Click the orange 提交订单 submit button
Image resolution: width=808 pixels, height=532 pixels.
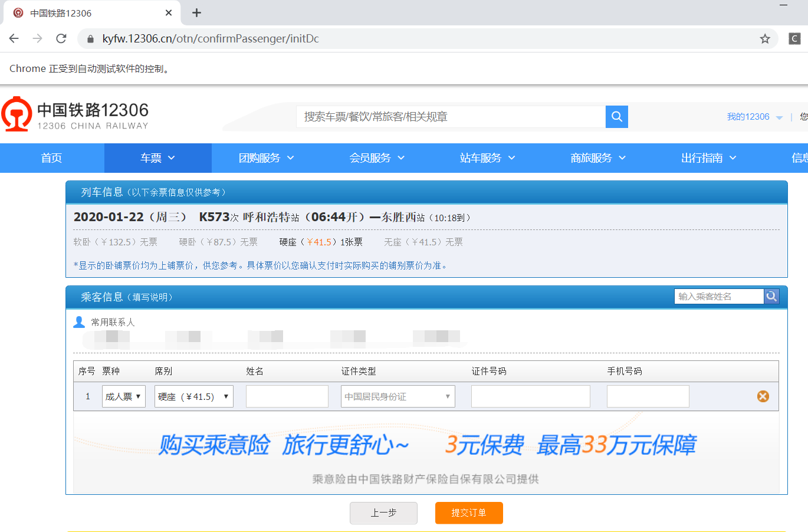coord(469,513)
